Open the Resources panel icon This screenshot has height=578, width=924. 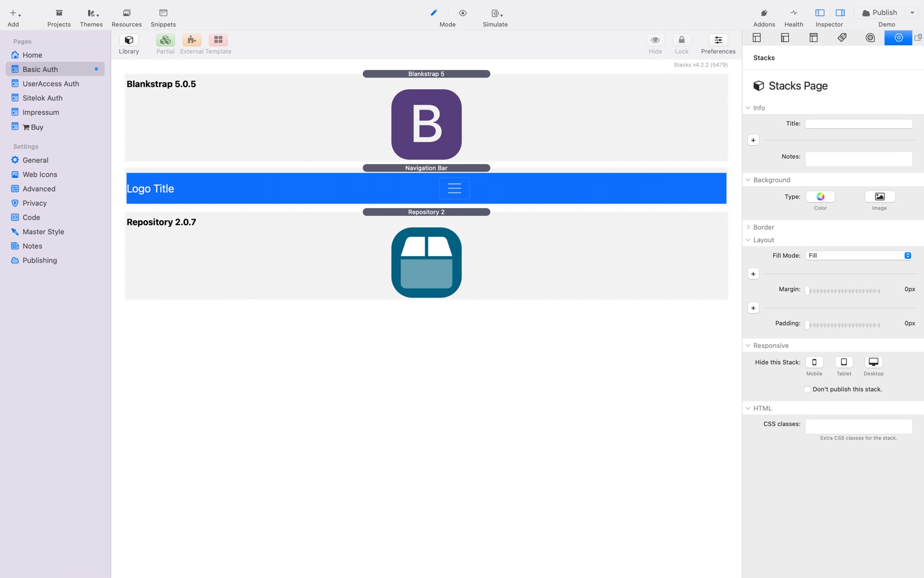127,13
